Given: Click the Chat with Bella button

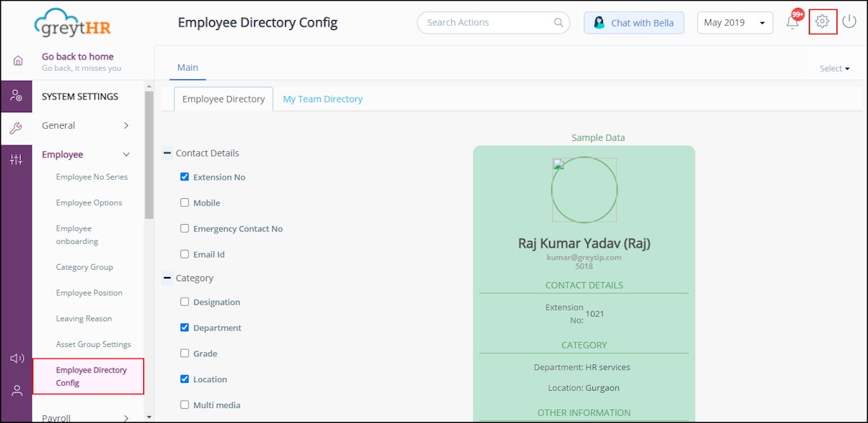Looking at the screenshot, I should point(634,22).
